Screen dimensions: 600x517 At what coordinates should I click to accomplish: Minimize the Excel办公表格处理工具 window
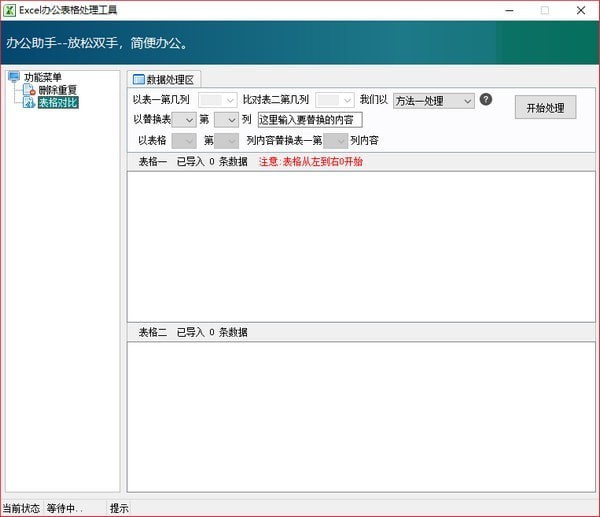click(509, 10)
